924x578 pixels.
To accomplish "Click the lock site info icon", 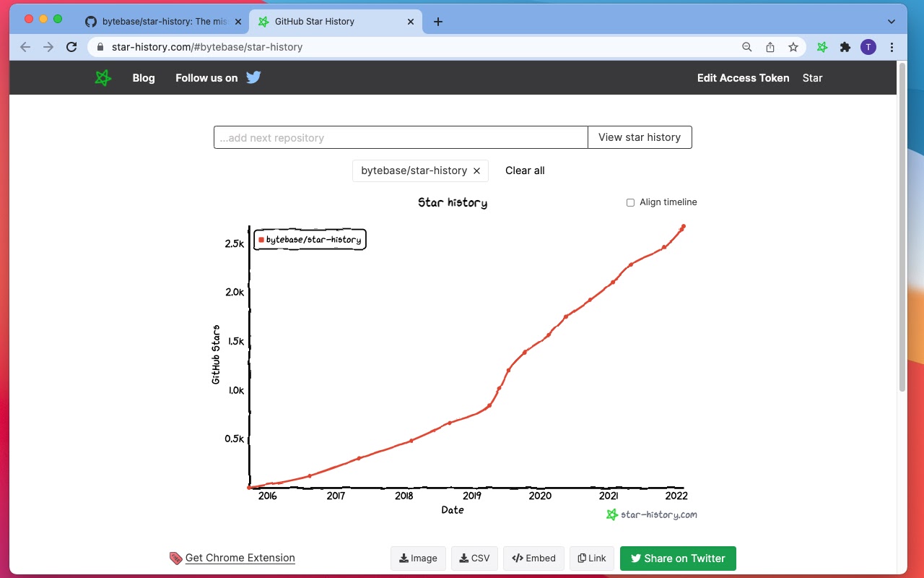I will 100,47.
